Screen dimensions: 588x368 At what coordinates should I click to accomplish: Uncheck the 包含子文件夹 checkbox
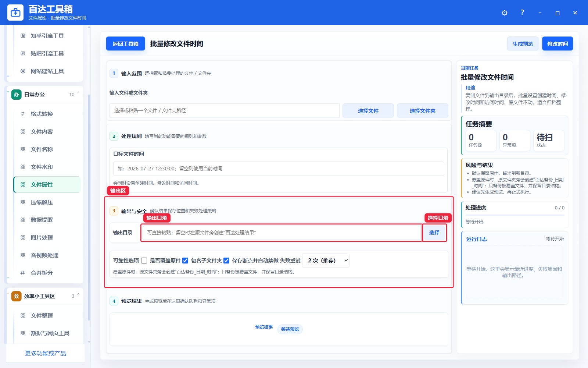(x=185, y=261)
